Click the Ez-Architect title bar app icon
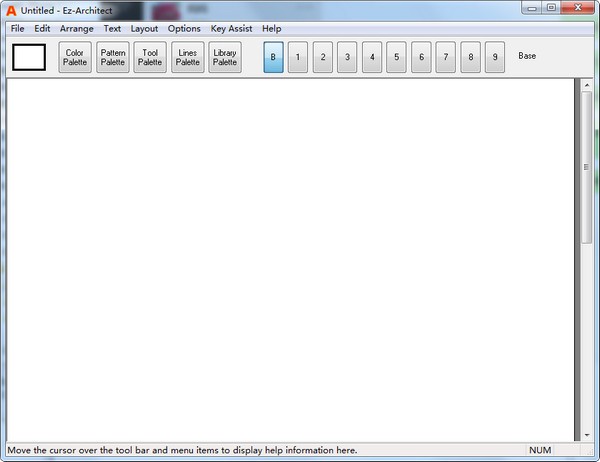Viewport: 600px width, 462px height. click(11, 9)
